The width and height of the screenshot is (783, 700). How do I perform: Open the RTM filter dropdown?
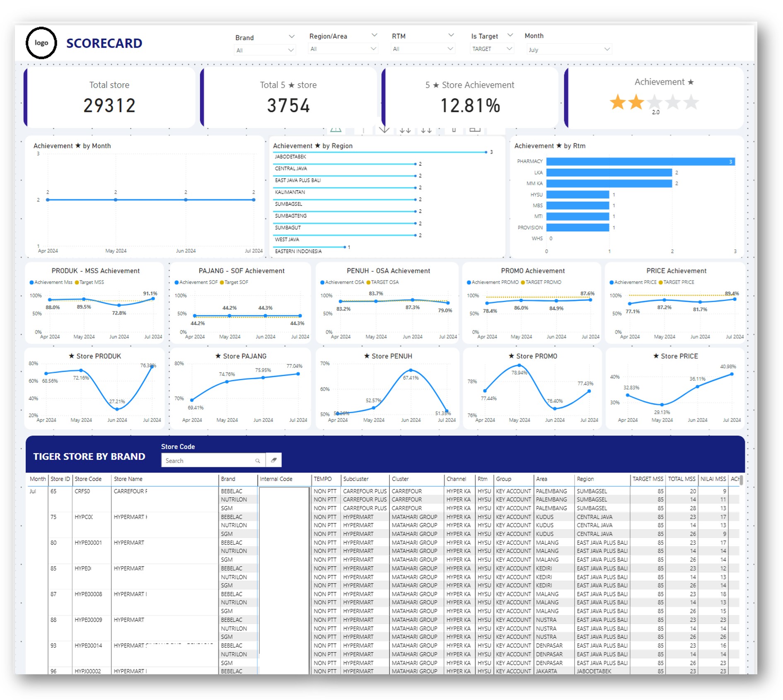(x=423, y=49)
